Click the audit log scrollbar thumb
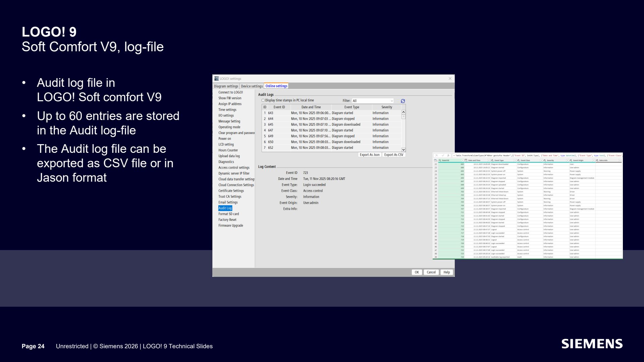644x362 pixels. pyautogui.click(x=404, y=117)
